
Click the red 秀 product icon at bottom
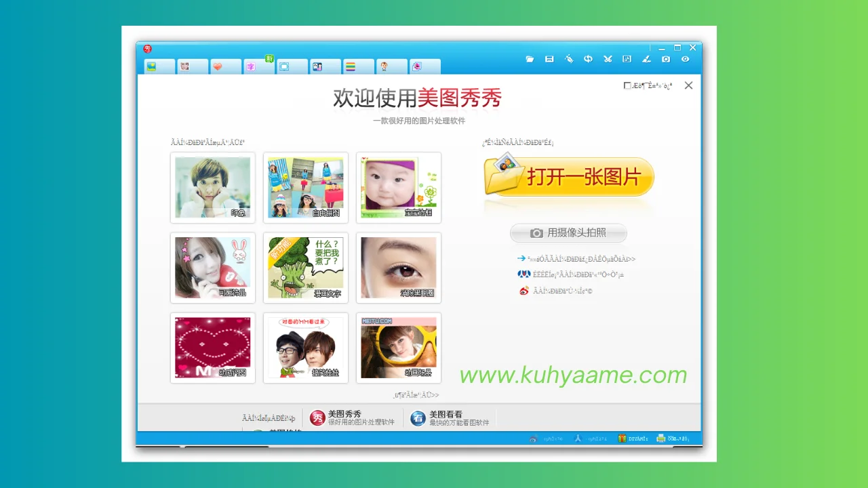tap(317, 418)
